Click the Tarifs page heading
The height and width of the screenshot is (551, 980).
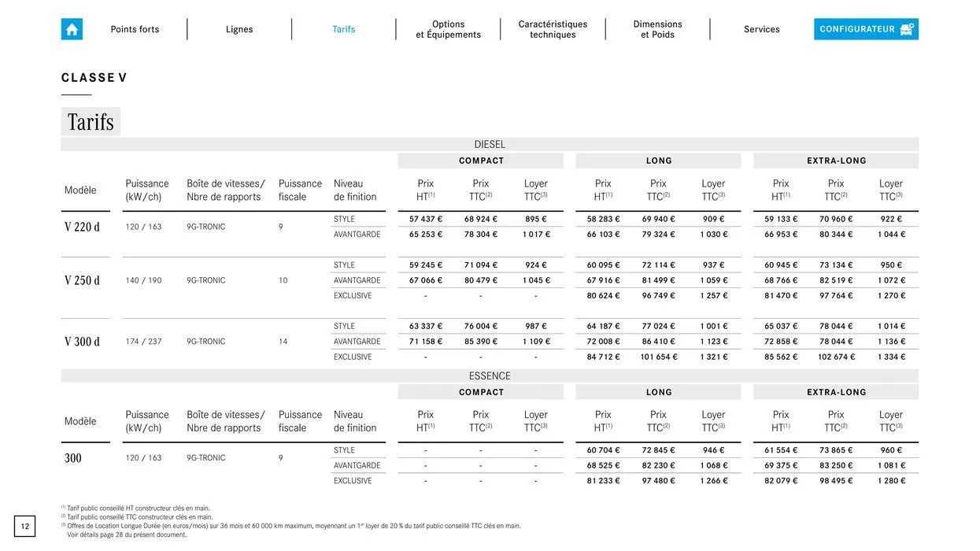(91, 122)
